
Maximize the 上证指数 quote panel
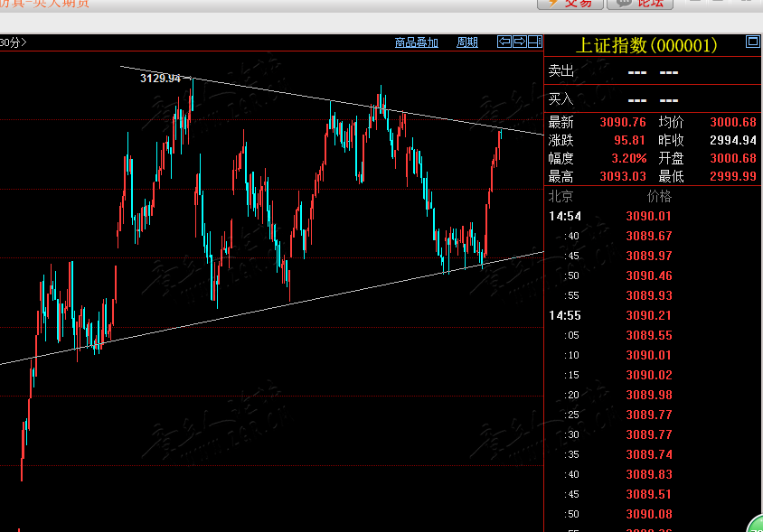point(752,42)
